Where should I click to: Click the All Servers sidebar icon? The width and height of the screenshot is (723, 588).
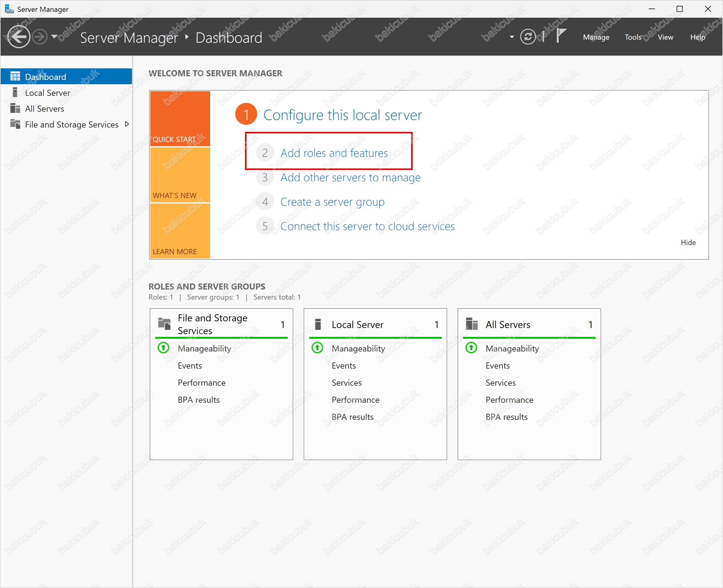click(15, 108)
